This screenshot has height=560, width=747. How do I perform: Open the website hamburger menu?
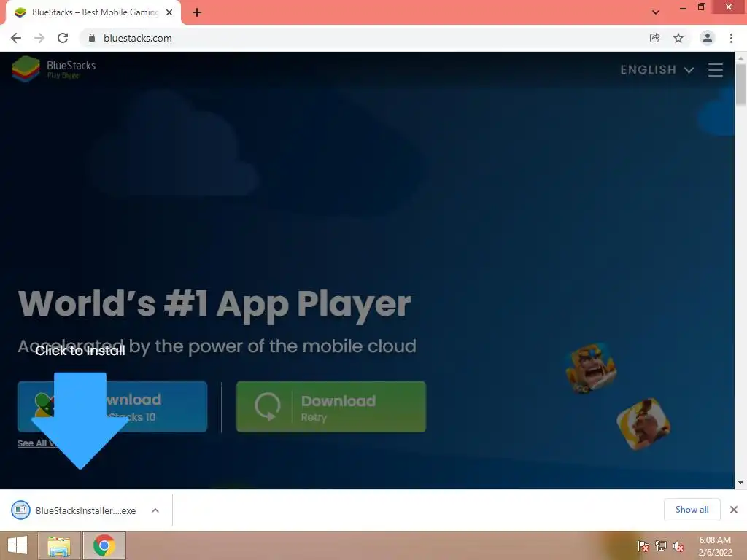715,70
